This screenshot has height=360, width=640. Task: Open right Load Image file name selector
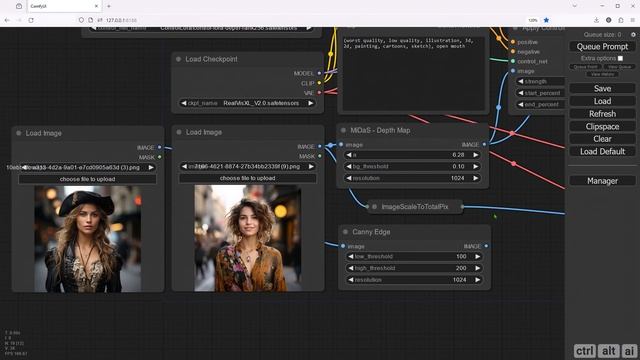247,167
